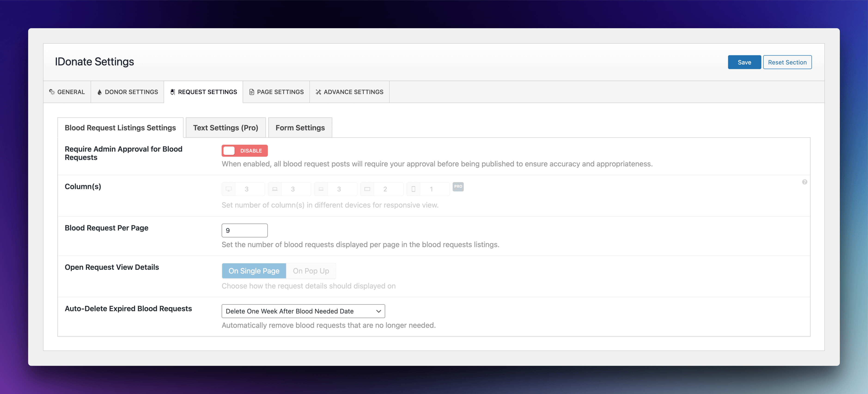
Task: Switch to Page Settings tab
Action: coord(276,92)
